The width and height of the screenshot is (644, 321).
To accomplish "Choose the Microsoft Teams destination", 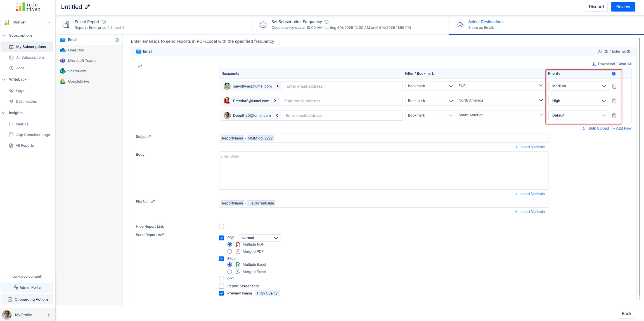I will pyautogui.click(x=82, y=61).
